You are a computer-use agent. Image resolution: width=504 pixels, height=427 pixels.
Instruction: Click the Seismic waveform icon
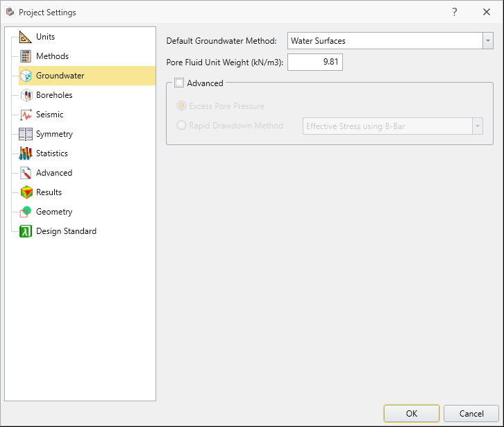(26, 115)
